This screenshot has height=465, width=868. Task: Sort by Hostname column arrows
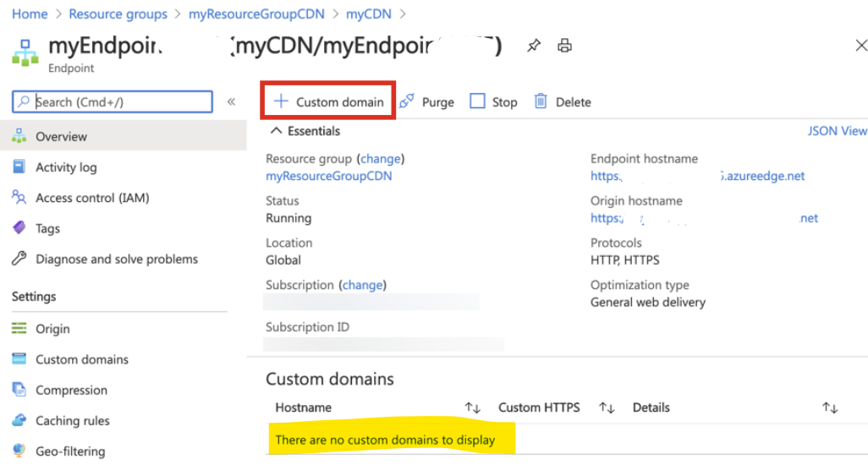click(x=472, y=408)
